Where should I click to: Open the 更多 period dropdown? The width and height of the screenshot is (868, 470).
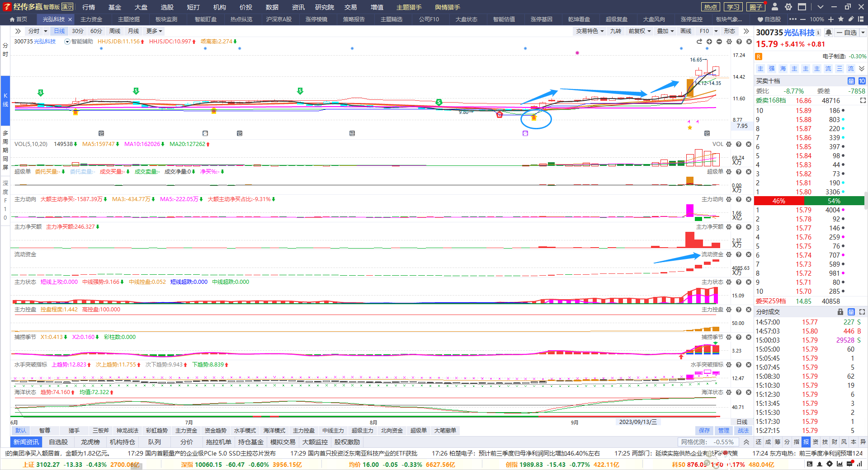point(154,31)
